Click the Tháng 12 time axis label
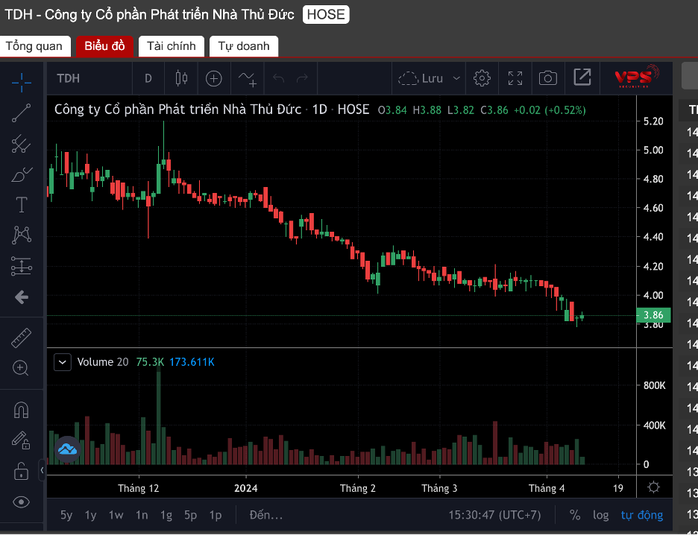This screenshot has width=698, height=535. point(138,488)
